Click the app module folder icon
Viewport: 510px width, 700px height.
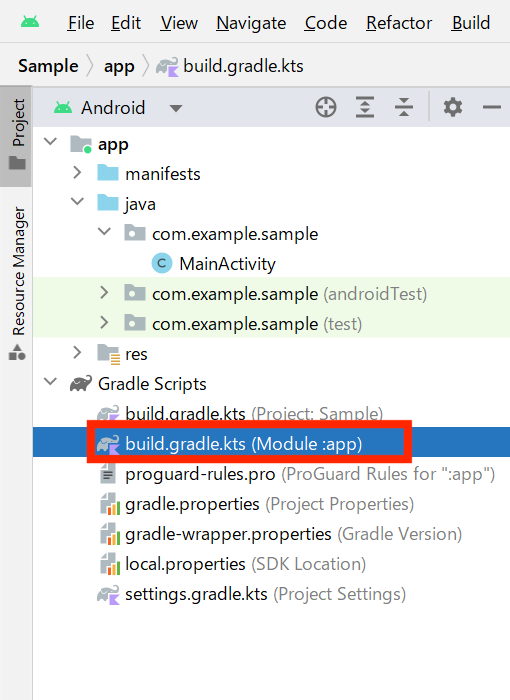(81, 144)
